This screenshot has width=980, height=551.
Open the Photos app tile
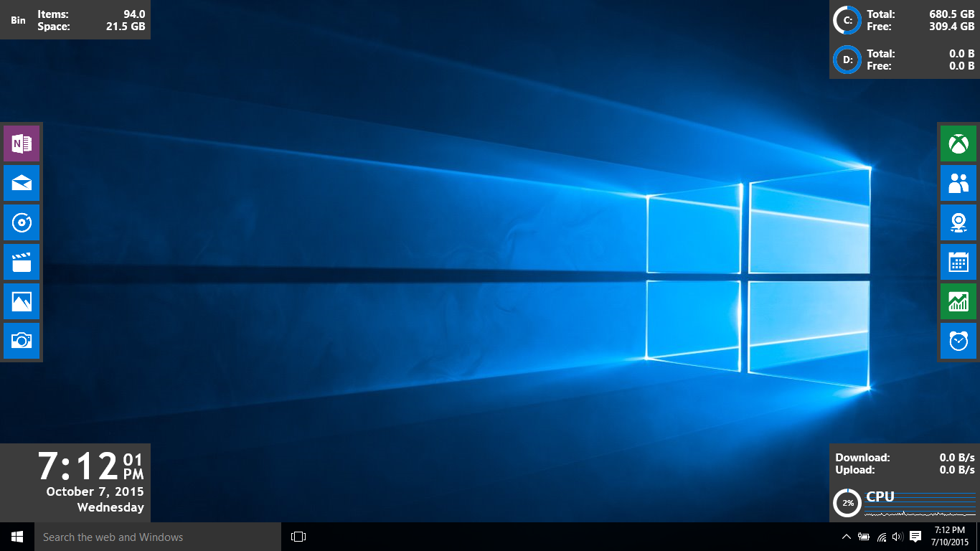22,301
